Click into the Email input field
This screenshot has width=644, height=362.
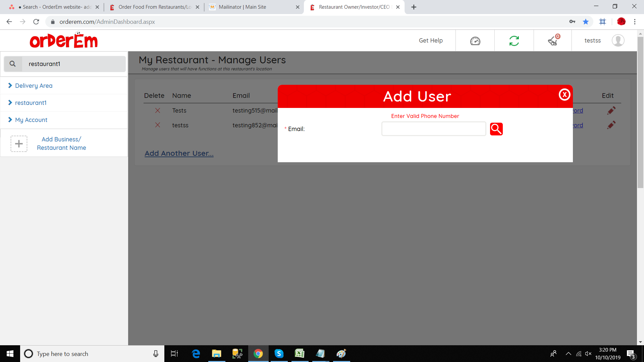pyautogui.click(x=433, y=129)
